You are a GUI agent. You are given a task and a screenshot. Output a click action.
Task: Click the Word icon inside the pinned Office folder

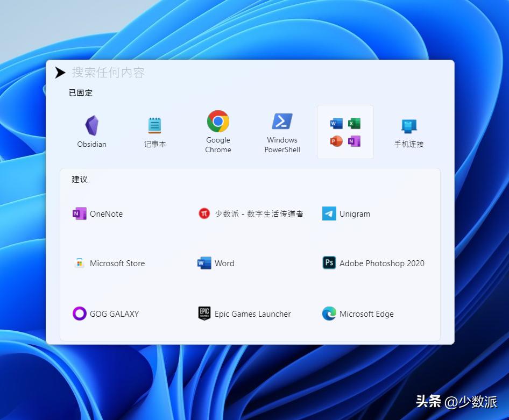[336, 124]
